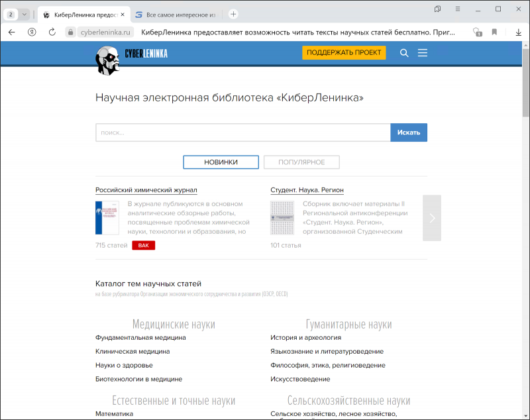The width and height of the screenshot is (530, 420).
Task: Show next journals with the carousel arrow
Action: 432,218
